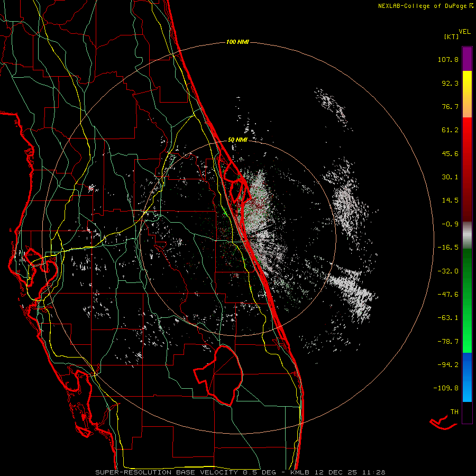Click the -0.9 velocity scale value
This screenshot has width=476, height=476.
(450, 224)
